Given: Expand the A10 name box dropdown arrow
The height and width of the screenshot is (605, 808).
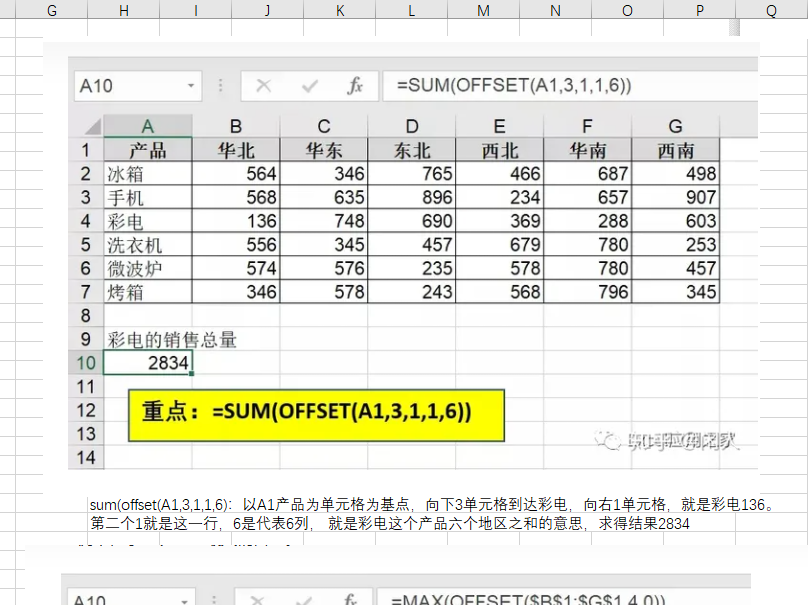Looking at the screenshot, I should point(192,86).
